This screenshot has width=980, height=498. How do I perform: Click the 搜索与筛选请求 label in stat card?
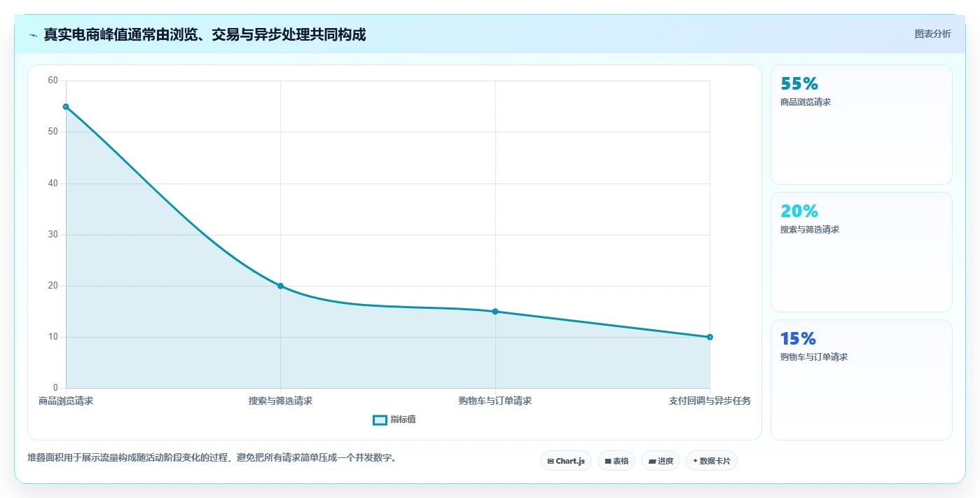click(810, 230)
